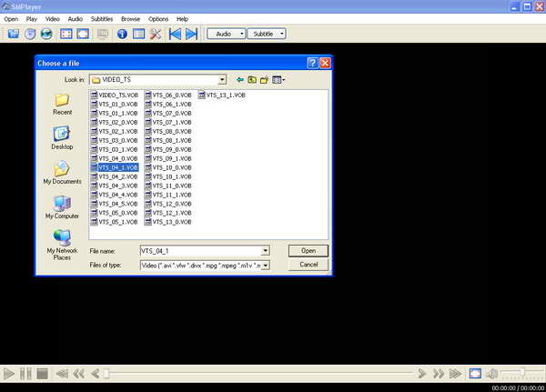Select the highlighted file VTS_04_1.VOB

115,167
